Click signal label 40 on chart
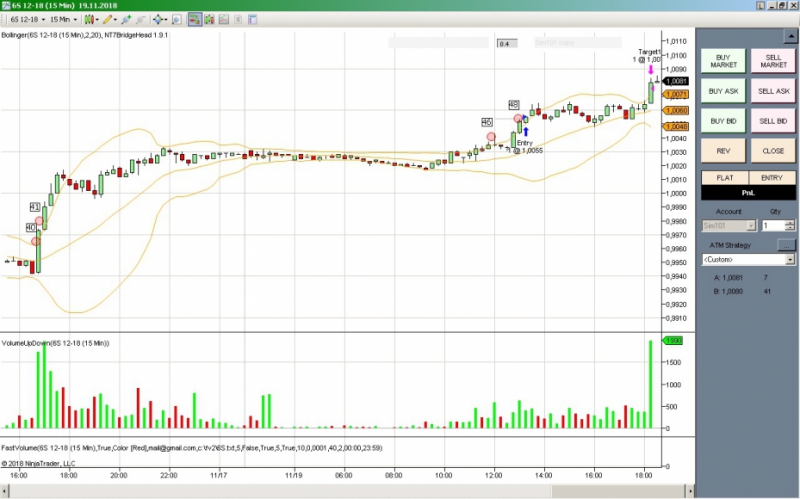Screen dimensions: 800x499 point(31,228)
